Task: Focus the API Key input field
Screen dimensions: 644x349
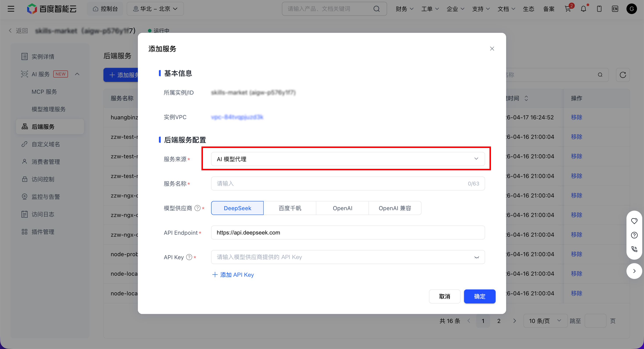Action: [348, 257]
